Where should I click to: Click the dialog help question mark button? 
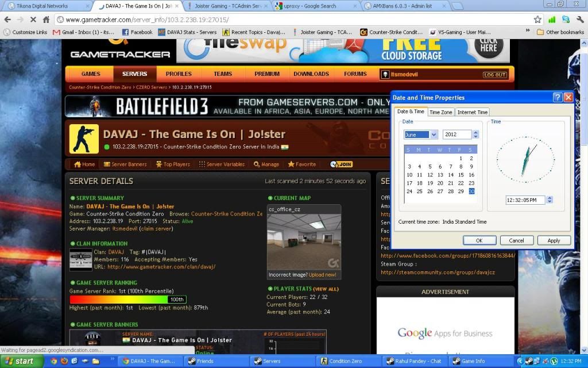[x=557, y=98]
